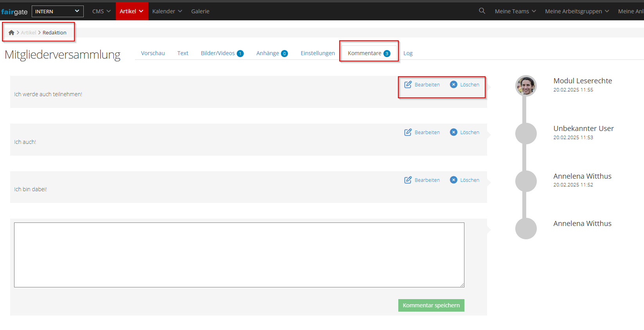The height and width of the screenshot is (330, 644).
Task: Click Modul Leserechte profile avatar
Action: [x=526, y=86]
